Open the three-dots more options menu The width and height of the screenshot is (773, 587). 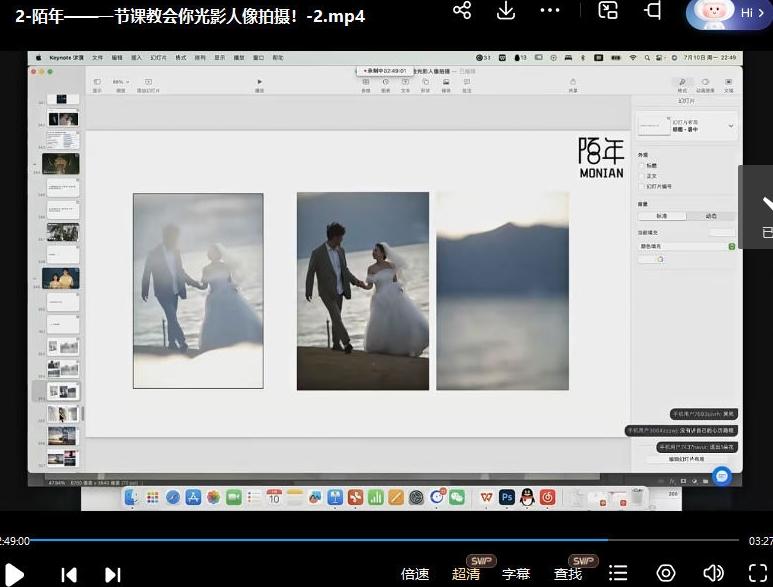click(x=550, y=10)
